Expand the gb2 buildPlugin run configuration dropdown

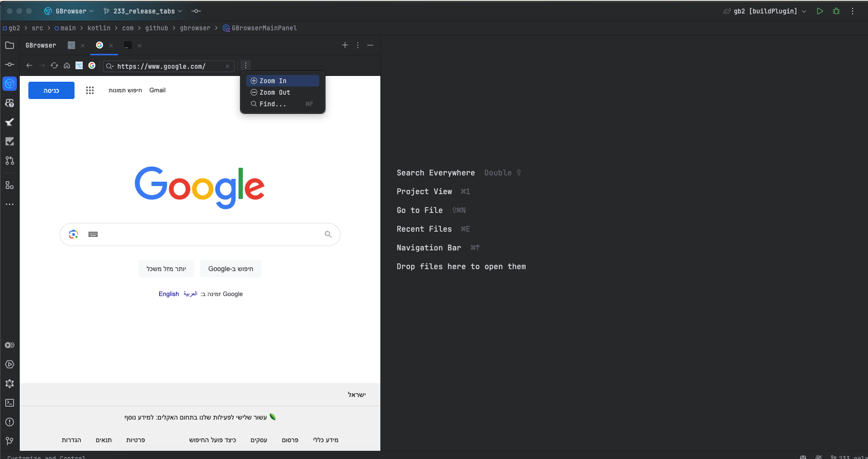pyautogui.click(x=804, y=11)
